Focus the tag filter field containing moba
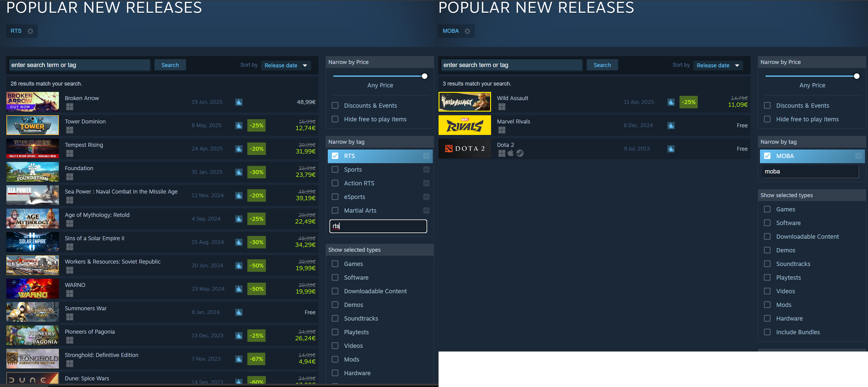Screen dimensions: 868x387 tap(810, 171)
